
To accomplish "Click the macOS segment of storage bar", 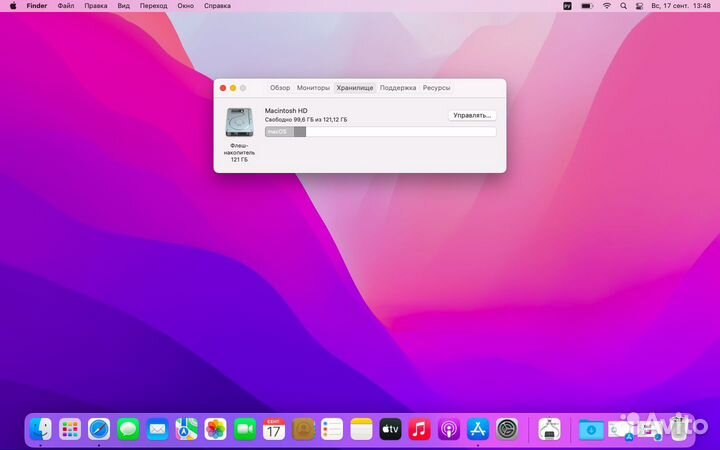I will point(279,132).
